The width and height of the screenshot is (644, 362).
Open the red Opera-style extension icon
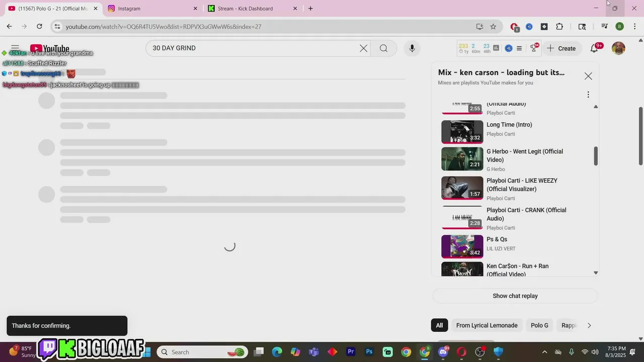pyautogui.click(x=514, y=27)
